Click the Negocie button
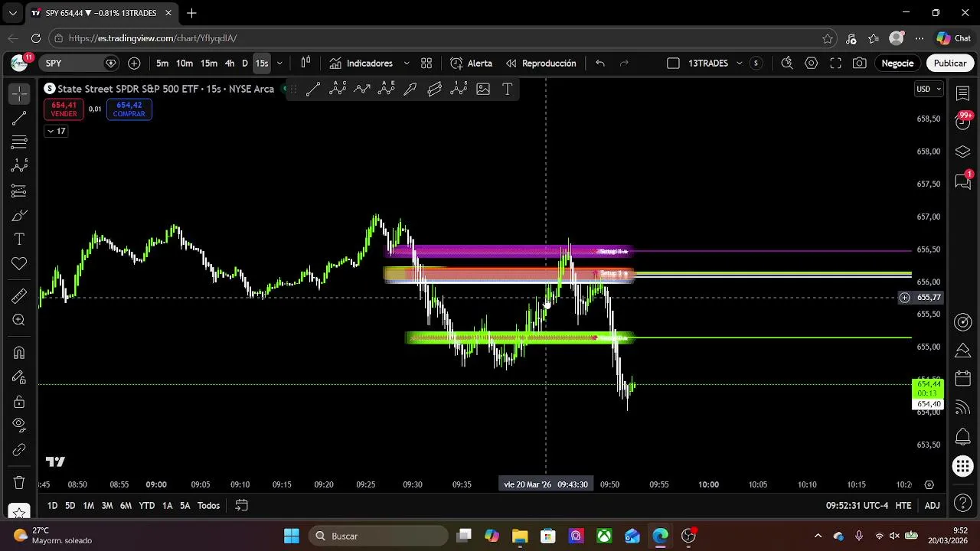980x551 pixels. pos(897,64)
